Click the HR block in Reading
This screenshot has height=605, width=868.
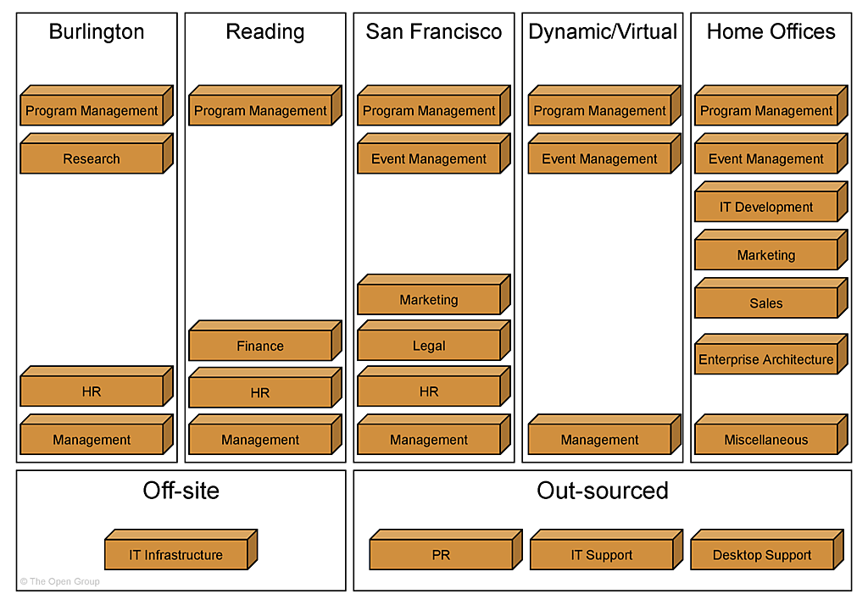point(260,392)
